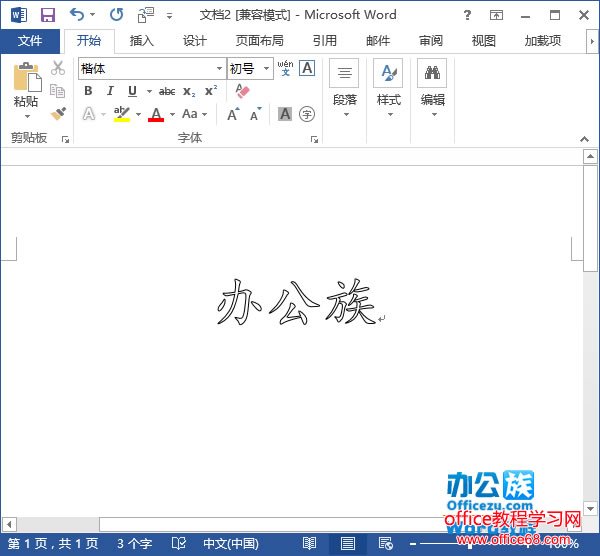This screenshot has height=556, width=600.
Task: Switch to Print Layout view
Action: pyautogui.click(x=347, y=543)
